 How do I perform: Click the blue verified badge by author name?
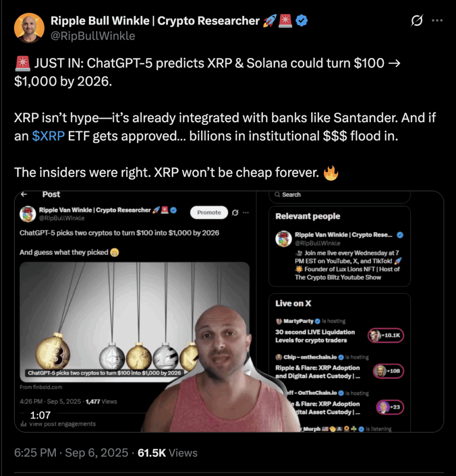point(302,20)
